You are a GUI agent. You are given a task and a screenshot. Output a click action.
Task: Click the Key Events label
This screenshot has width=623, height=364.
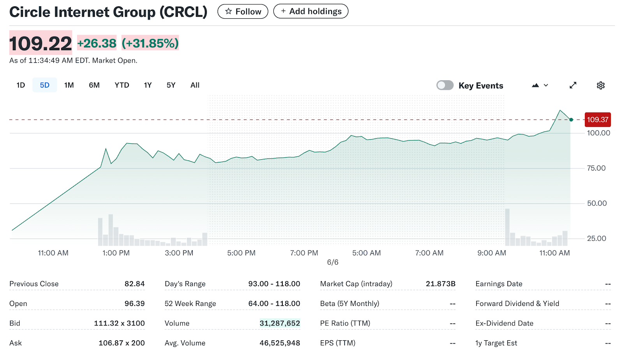(481, 86)
